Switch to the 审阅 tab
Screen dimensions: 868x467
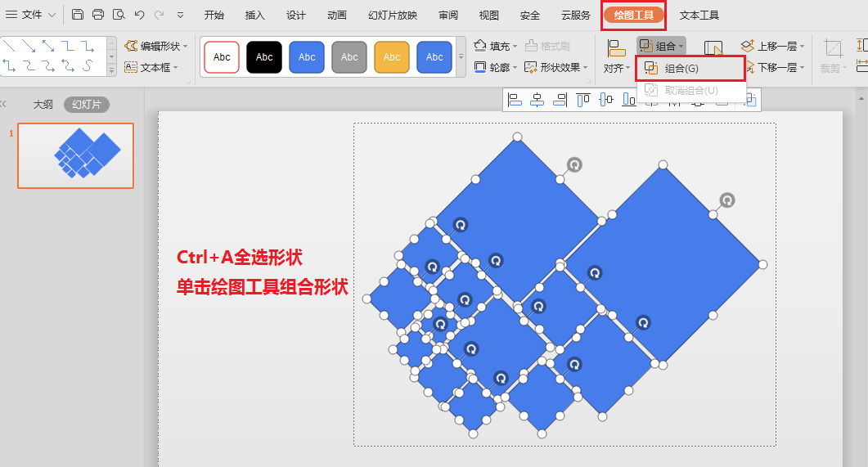447,15
